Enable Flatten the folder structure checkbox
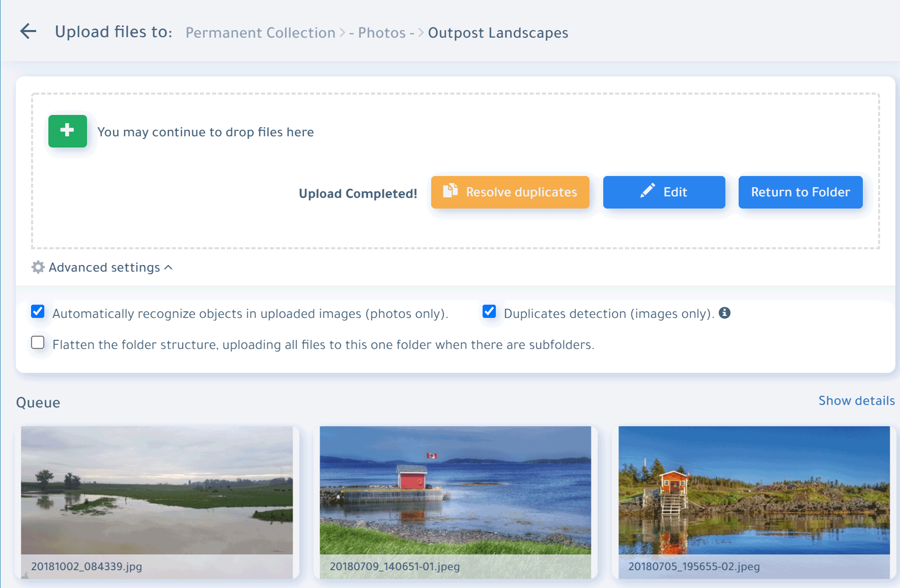The image size is (900, 588). 38,342
